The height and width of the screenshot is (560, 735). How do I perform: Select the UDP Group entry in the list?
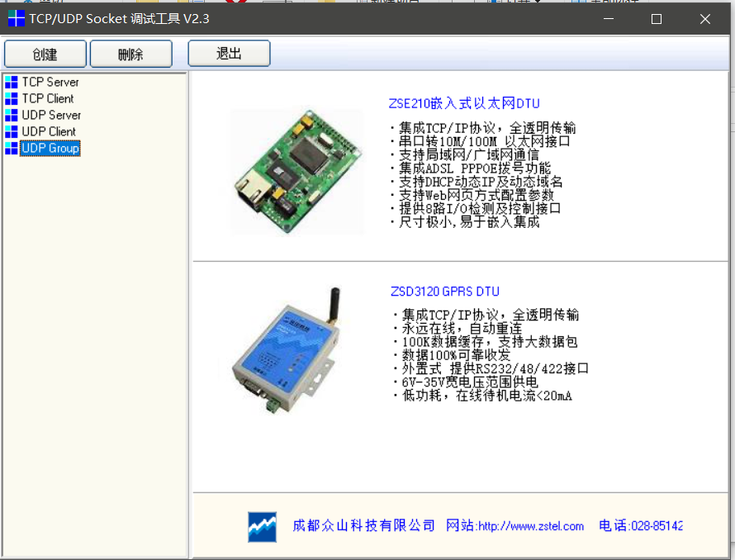point(51,148)
